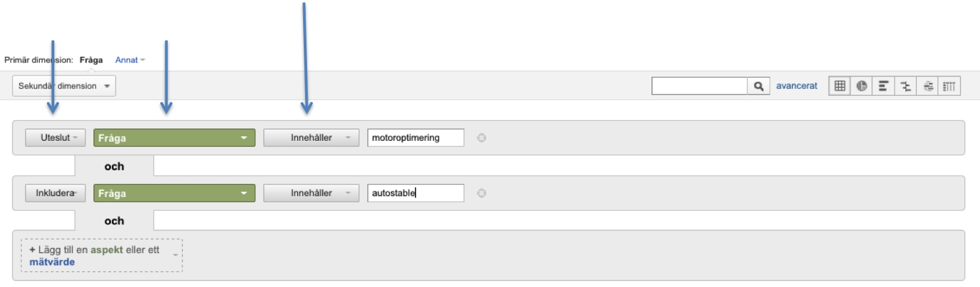Viewport: 980px width, 287px height.
Task: Open first row's green Fråga dimension selector
Action: 174,138
